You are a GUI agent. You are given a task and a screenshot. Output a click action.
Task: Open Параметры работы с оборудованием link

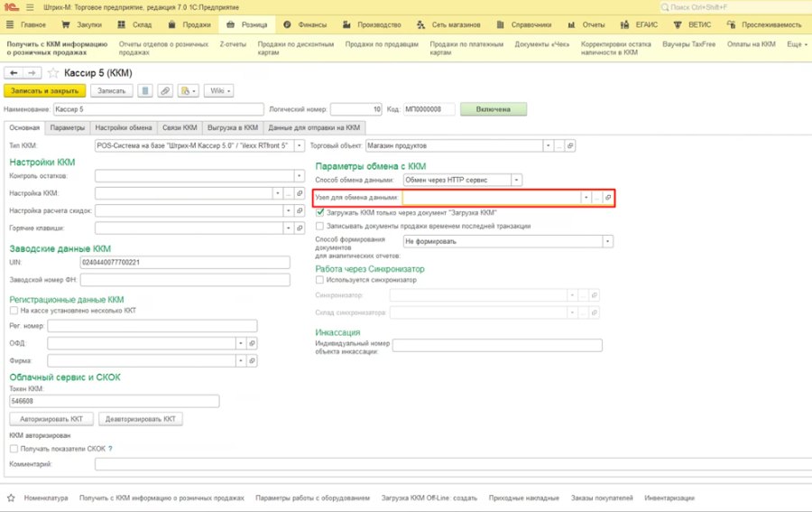click(312, 498)
